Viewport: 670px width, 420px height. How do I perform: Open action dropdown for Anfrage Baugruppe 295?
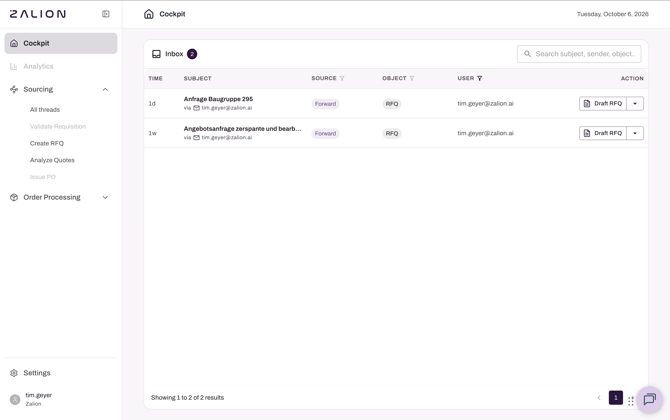click(x=635, y=103)
